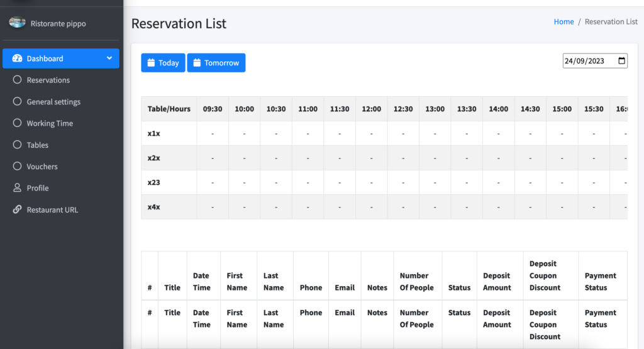The width and height of the screenshot is (644, 349).
Task: Click the Ristorante pippo avatar image
Action: click(x=16, y=23)
